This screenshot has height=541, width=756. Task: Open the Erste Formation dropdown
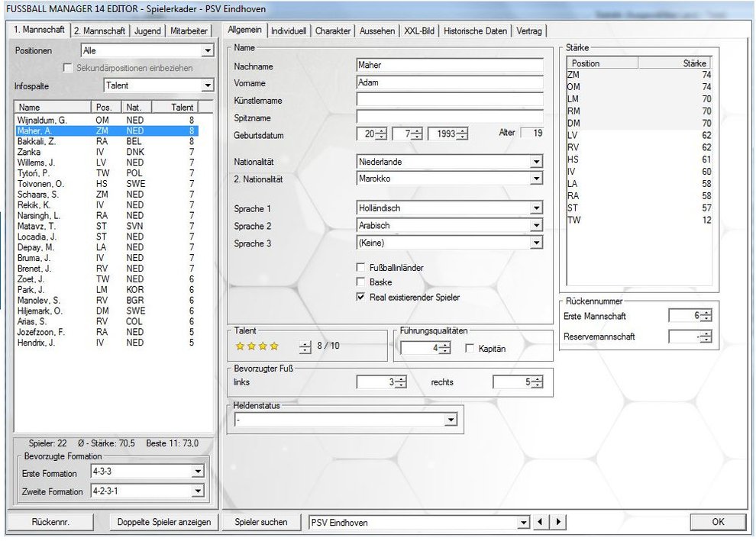[198, 471]
